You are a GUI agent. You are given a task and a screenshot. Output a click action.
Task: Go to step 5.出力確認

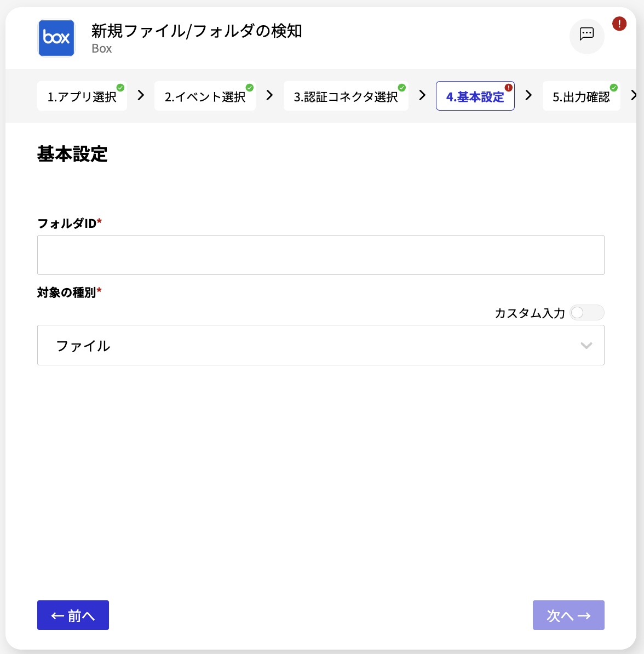[581, 96]
